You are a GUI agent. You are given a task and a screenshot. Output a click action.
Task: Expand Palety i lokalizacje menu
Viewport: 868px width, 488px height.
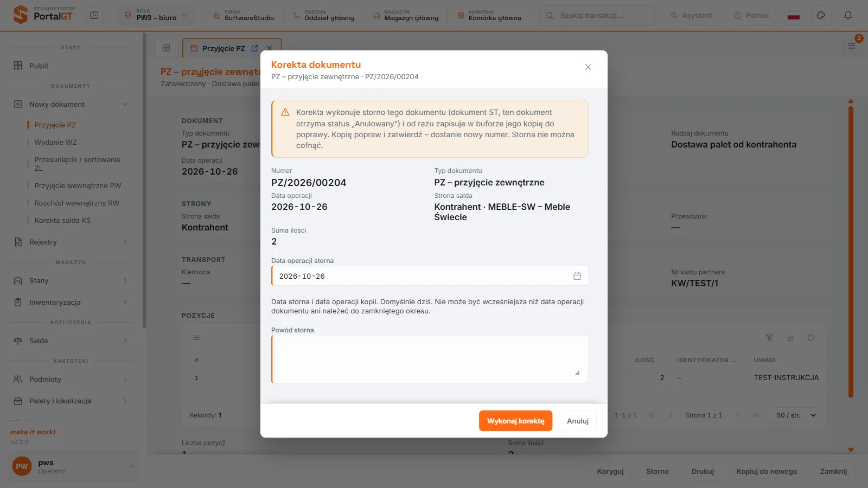pyautogui.click(x=71, y=401)
